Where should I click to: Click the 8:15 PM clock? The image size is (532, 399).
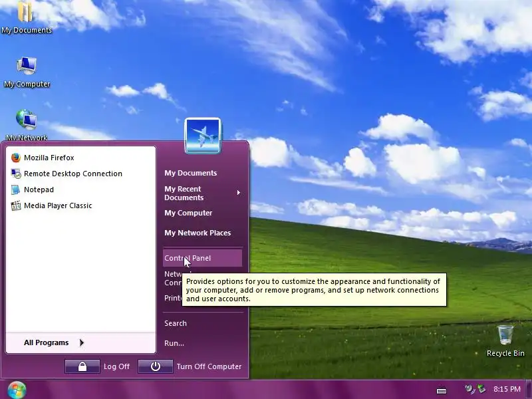tap(507, 389)
